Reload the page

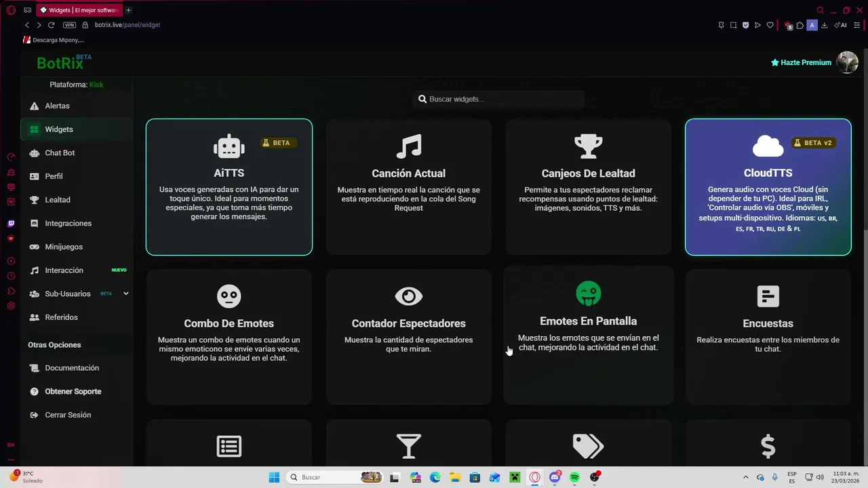tap(51, 25)
